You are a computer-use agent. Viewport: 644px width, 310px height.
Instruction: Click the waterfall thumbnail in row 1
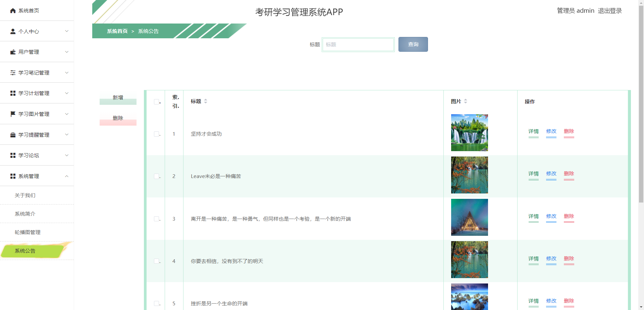469,132
